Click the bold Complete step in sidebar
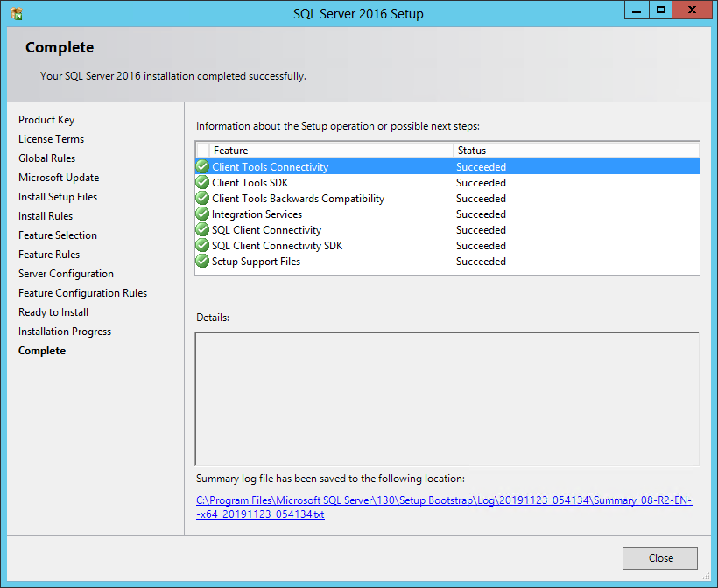This screenshot has width=718, height=588. click(x=42, y=351)
